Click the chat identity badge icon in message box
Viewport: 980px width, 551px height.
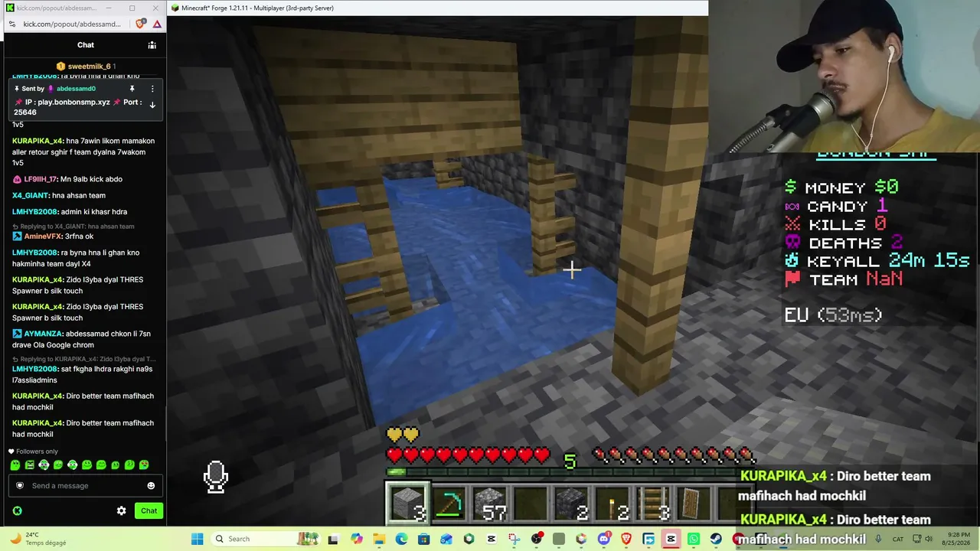tap(20, 486)
